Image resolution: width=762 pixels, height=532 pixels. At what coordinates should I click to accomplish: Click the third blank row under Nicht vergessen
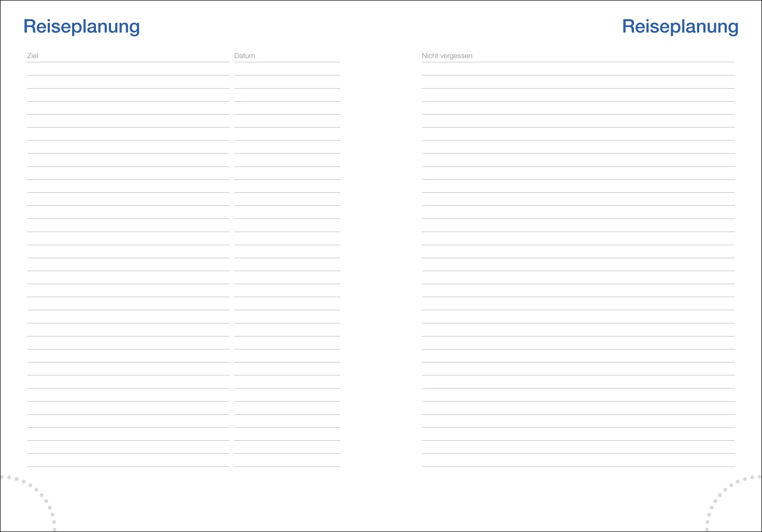[x=578, y=95]
